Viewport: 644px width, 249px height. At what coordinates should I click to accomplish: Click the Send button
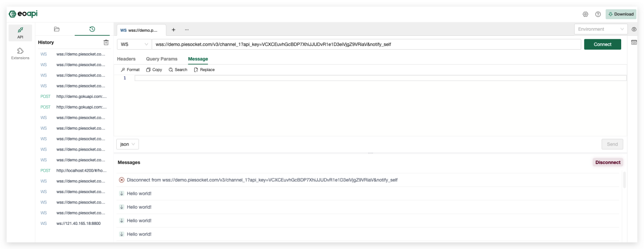612,144
